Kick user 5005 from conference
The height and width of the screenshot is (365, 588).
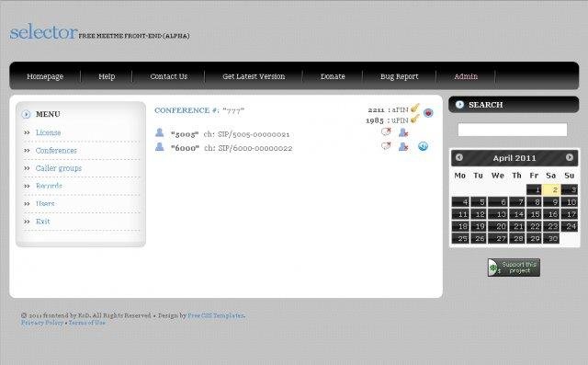pyautogui.click(x=403, y=132)
